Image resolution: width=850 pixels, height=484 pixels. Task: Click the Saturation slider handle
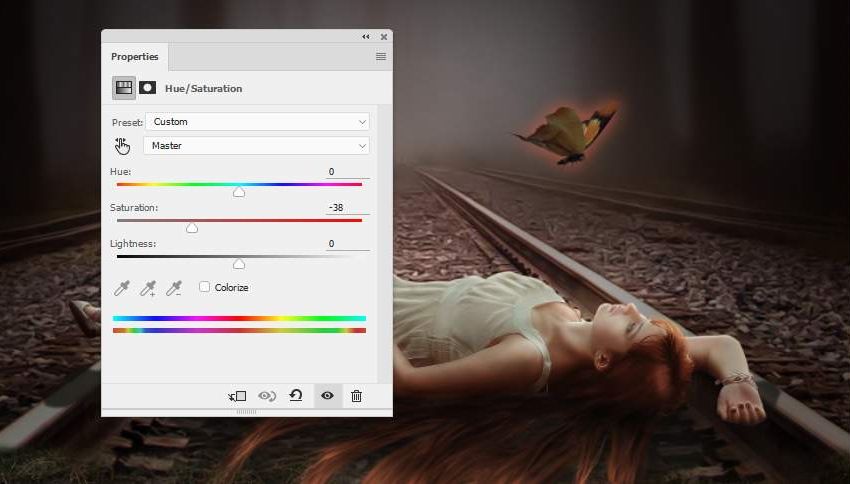pyautogui.click(x=192, y=228)
